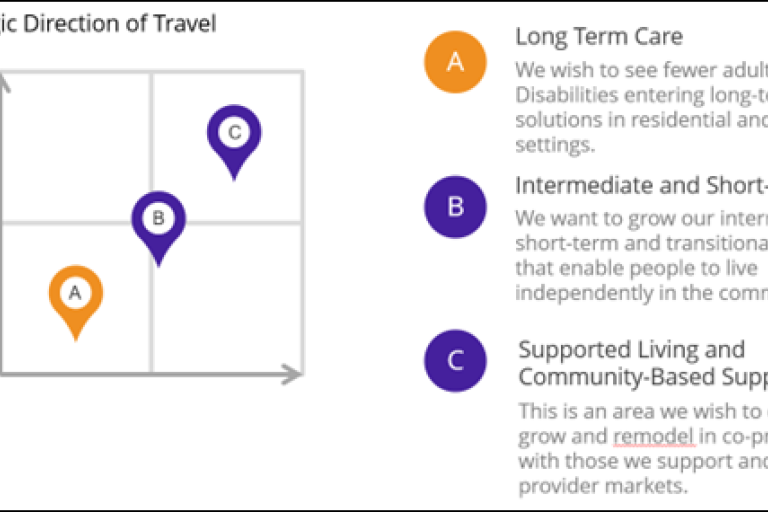The width and height of the screenshot is (768, 512).
Task: Select the purple circle C legend badge
Action: (x=455, y=360)
